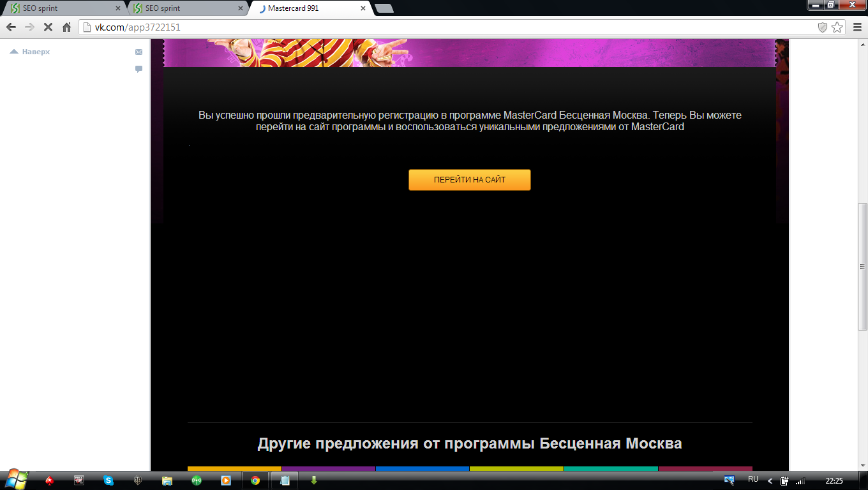The image size is (868, 490).
Task: Click the RU language indicator
Action: [x=753, y=479]
